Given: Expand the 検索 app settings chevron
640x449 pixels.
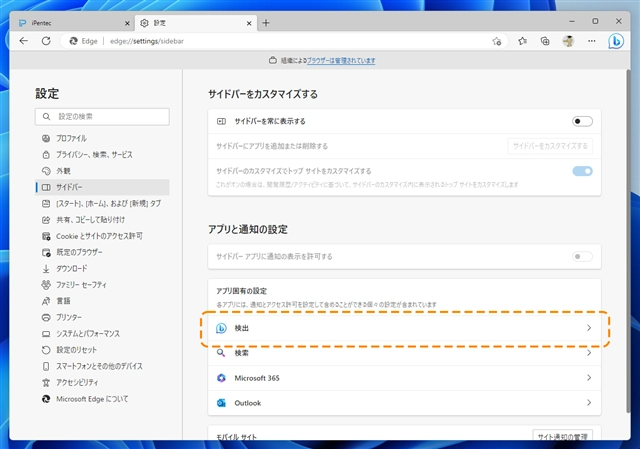Looking at the screenshot, I should [589, 353].
